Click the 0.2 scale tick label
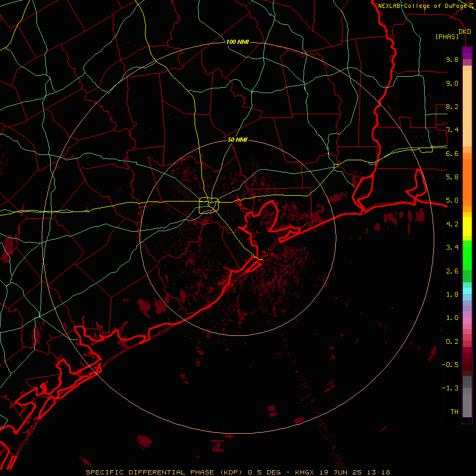Screen dimensions: 476x476 (x=452, y=341)
